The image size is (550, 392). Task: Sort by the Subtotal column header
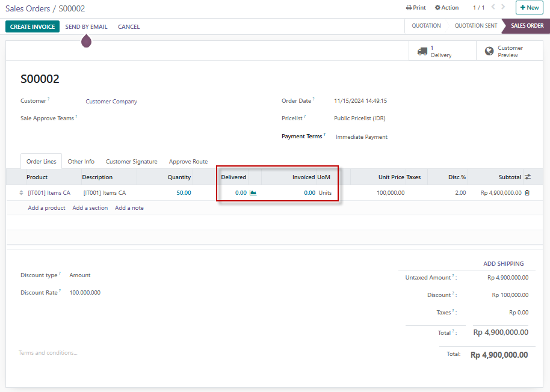point(510,177)
